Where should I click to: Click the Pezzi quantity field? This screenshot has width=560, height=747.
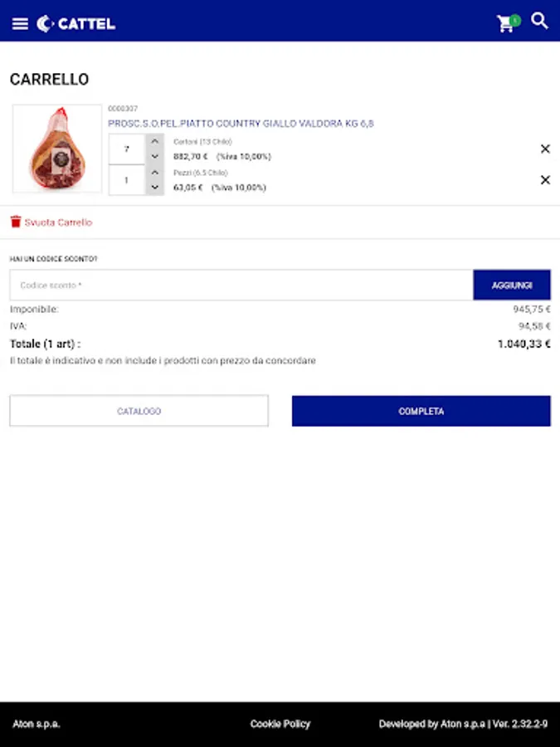[x=127, y=180]
